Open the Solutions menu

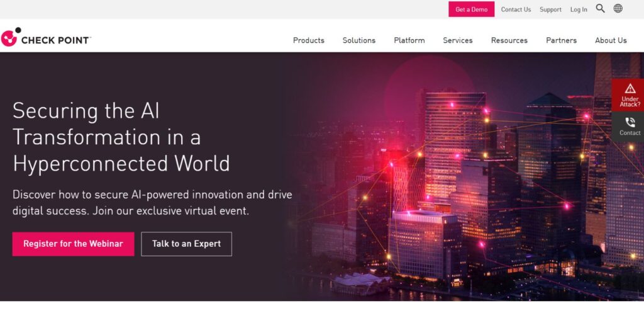[359, 40]
